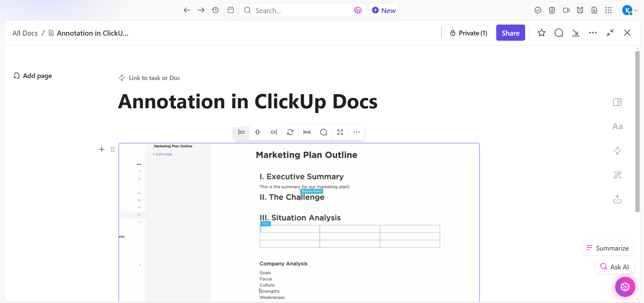Open the apps grid icon
644x303 pixels.
point(608,10)
